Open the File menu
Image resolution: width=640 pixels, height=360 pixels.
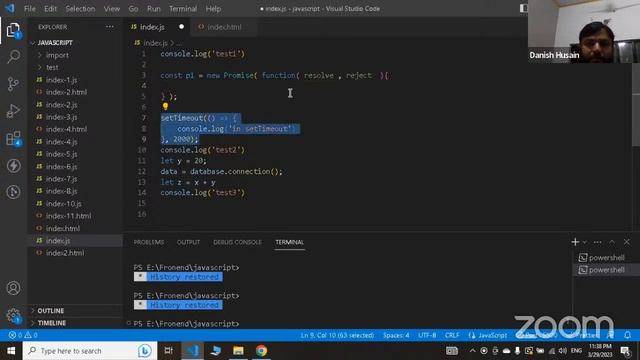point(29,9)
